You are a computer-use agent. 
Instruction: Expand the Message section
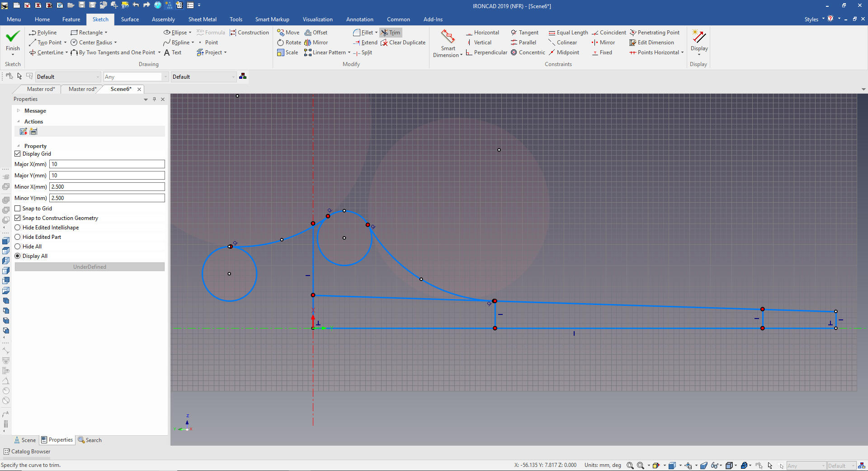coord(18,111)
